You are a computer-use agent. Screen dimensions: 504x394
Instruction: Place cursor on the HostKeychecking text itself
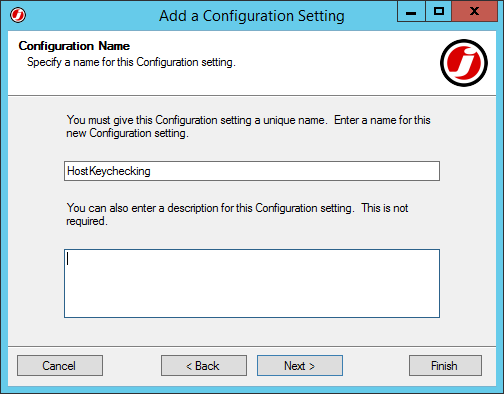coord(109,171)
